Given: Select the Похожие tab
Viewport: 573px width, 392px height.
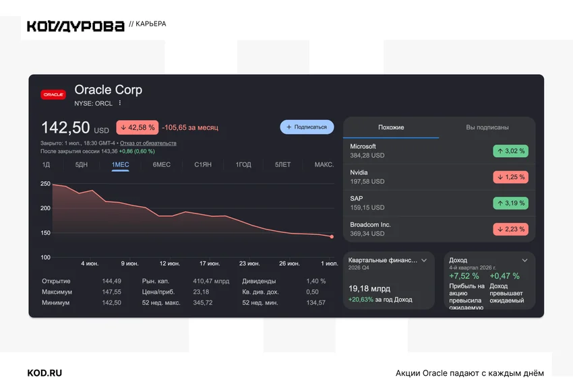Looking at the screenshot, I should [x=391, y=127].
